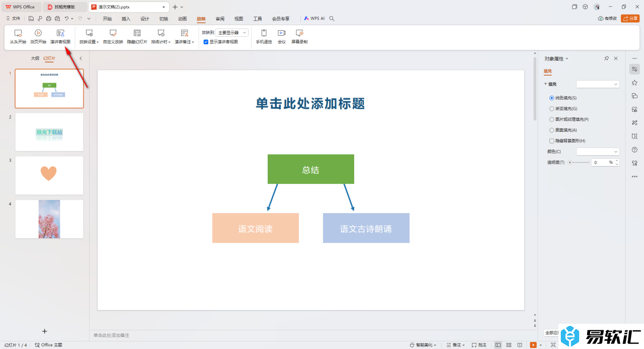The width and height of the screenshot is (644, 349).
Task: Add new slide with plus button
Action: coord(44,331)
